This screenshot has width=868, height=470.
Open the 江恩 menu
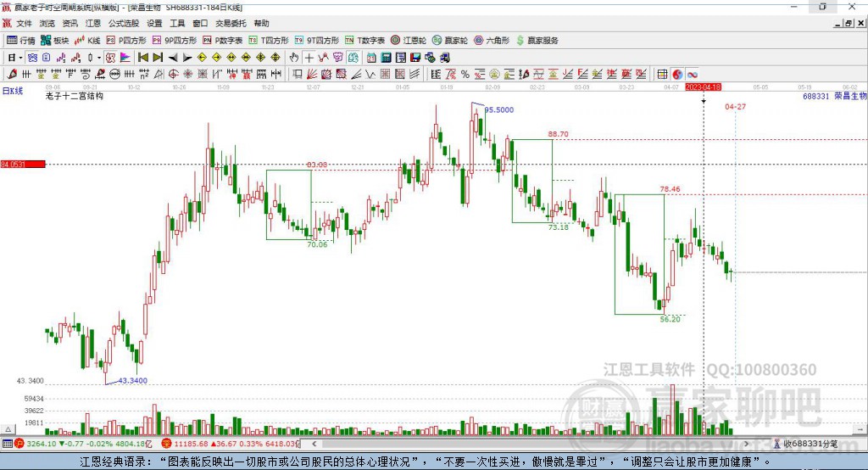pos(93,23)
